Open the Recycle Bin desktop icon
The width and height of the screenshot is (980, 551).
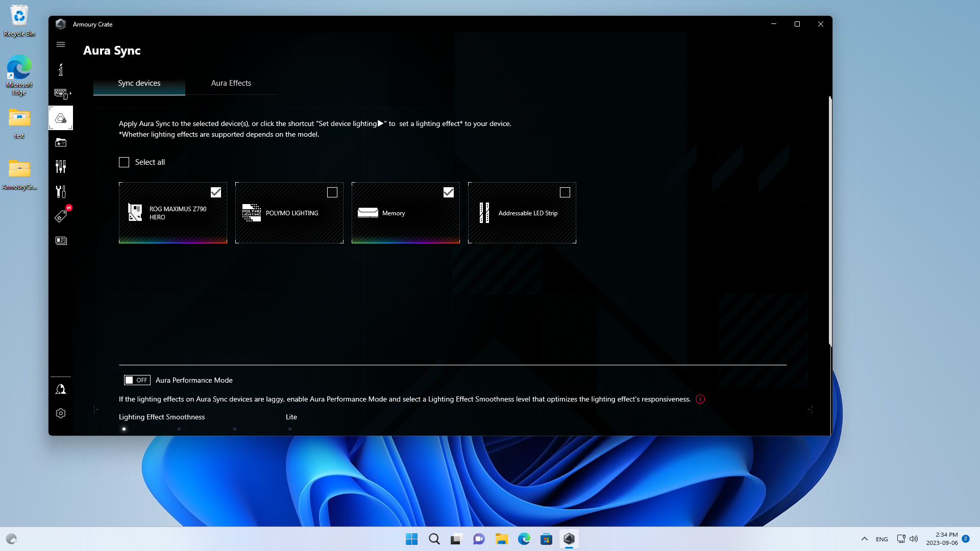(x=19, y=21)
